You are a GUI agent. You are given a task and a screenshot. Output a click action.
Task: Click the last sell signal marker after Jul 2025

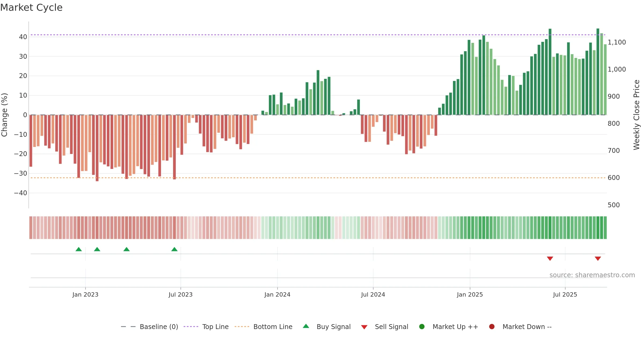point(598,258)
